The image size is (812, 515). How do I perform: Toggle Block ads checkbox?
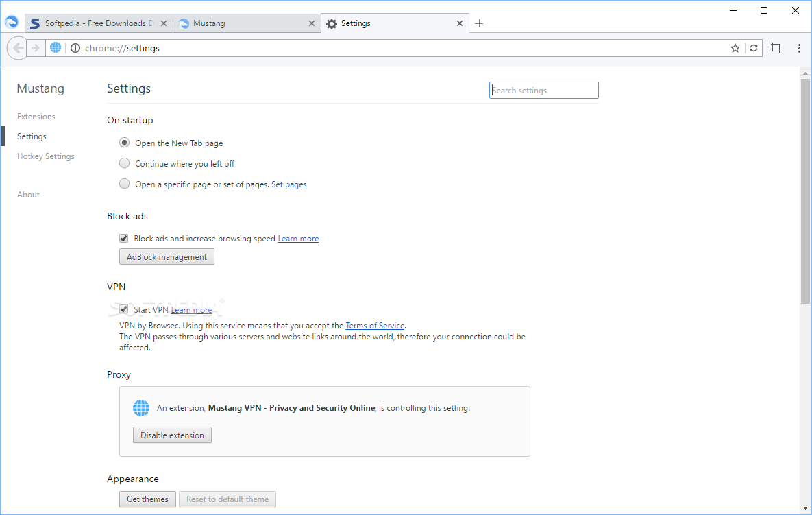coord(124,239)
